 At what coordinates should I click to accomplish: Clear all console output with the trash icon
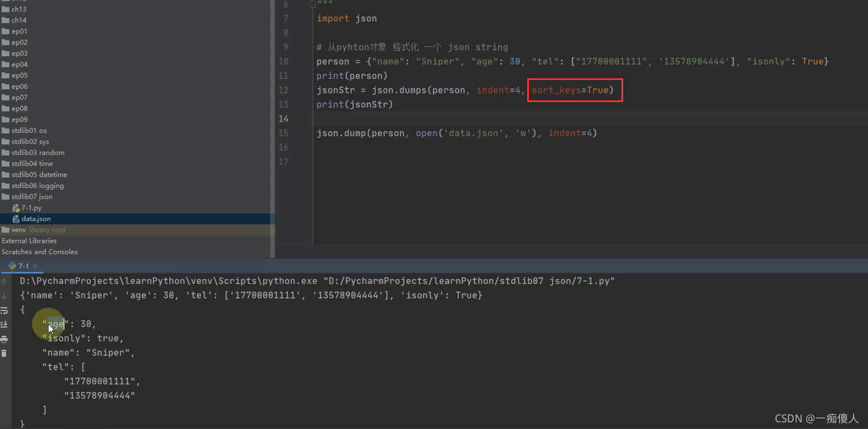[4, 353]
